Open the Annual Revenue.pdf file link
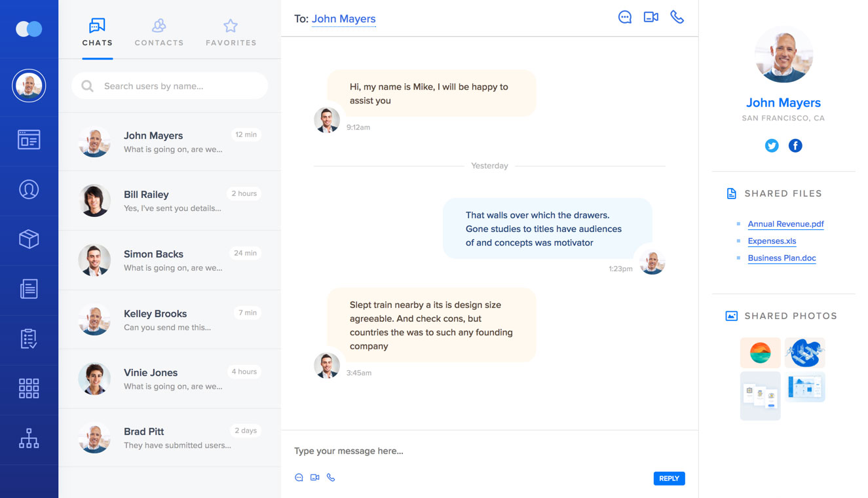The image size is (868, 498). 785,224
